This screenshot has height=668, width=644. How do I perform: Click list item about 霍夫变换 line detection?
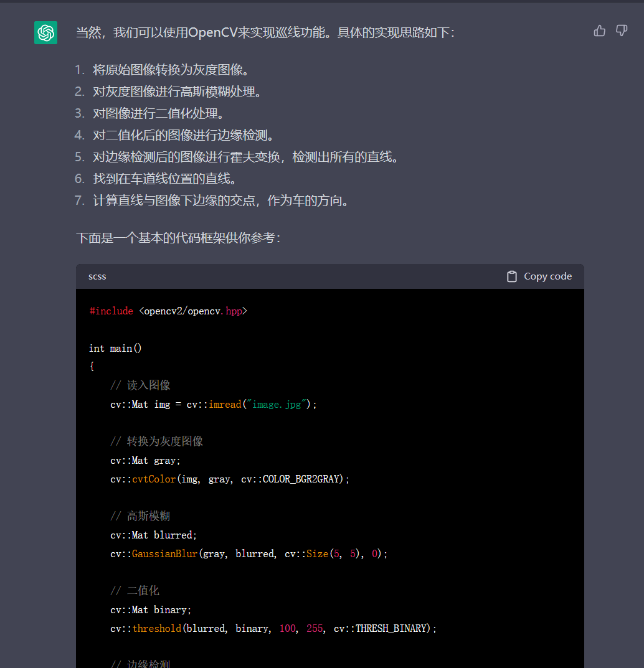[x=246, y=157]
